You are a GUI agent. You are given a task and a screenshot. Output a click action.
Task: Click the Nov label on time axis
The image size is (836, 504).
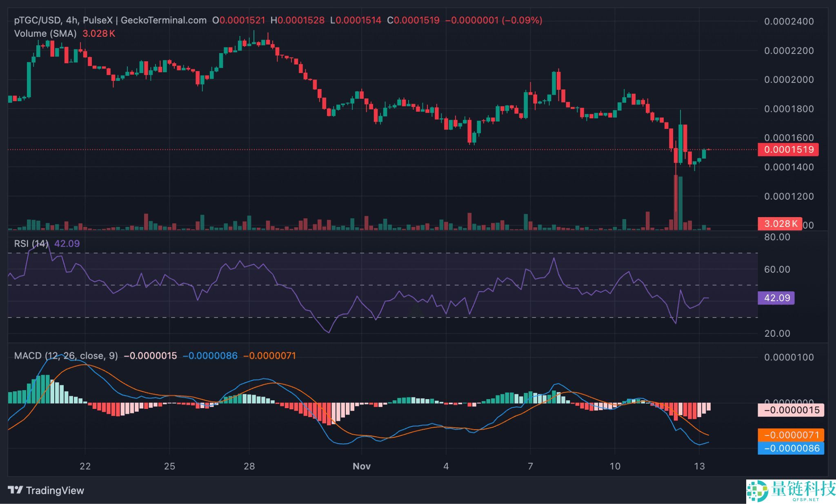[362, 466]
